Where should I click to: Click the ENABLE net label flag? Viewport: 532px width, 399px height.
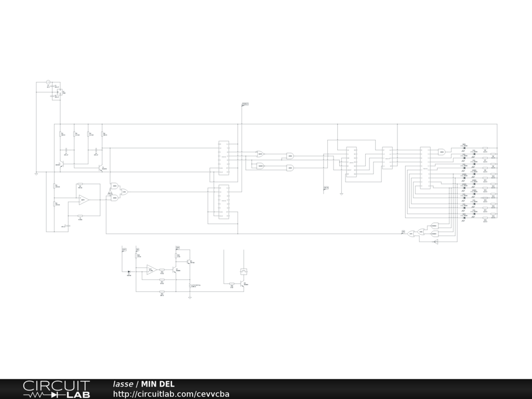(x=245, y=104)
